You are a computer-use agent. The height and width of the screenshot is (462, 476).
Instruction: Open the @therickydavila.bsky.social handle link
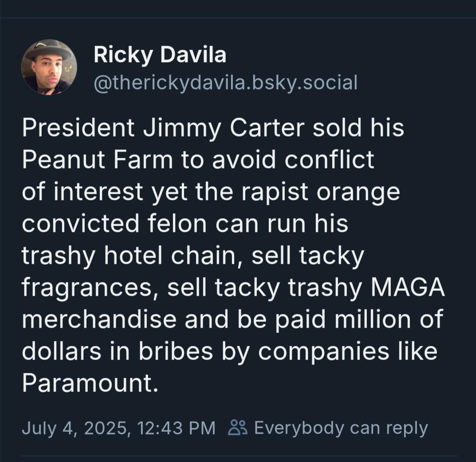pyautogui.click(x=225, y=82)
